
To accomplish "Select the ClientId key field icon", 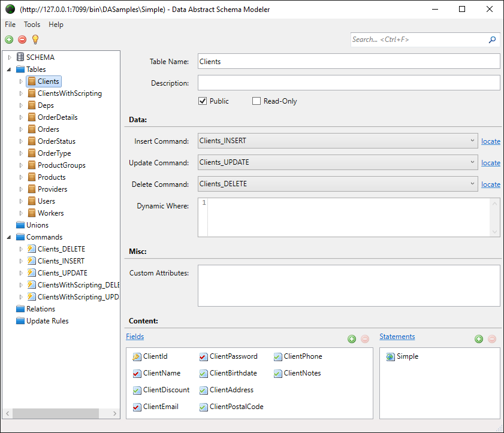I will 137,356.
